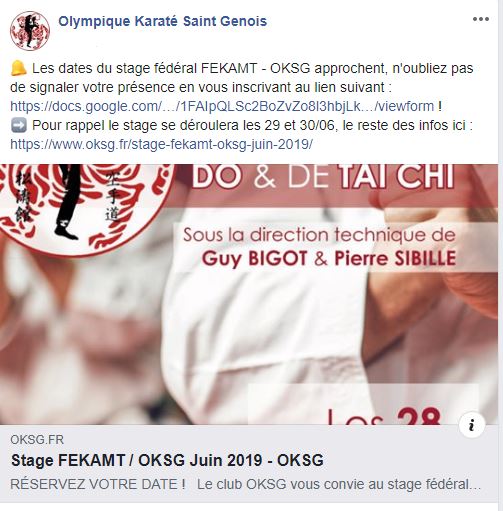This screenshot has width=503, height=511.
Task: Click the Pour rappel le stage se déroulera sentence
Action: 252,126
